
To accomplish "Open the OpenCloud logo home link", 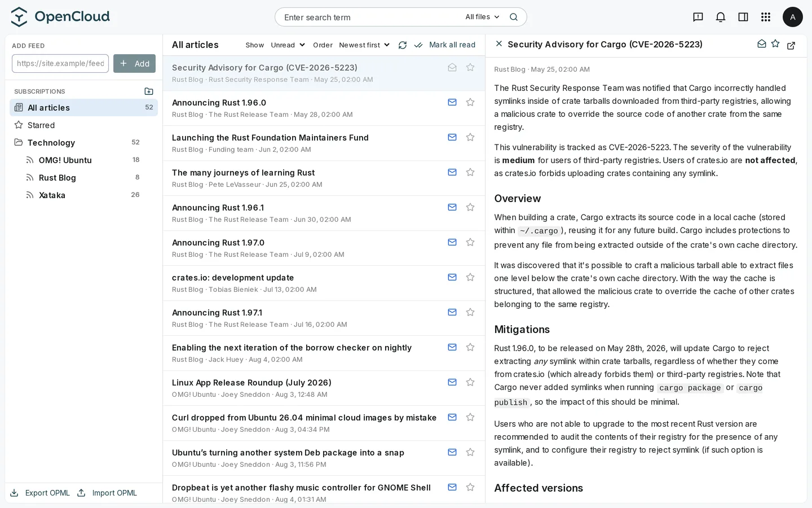I will (60, 17).
